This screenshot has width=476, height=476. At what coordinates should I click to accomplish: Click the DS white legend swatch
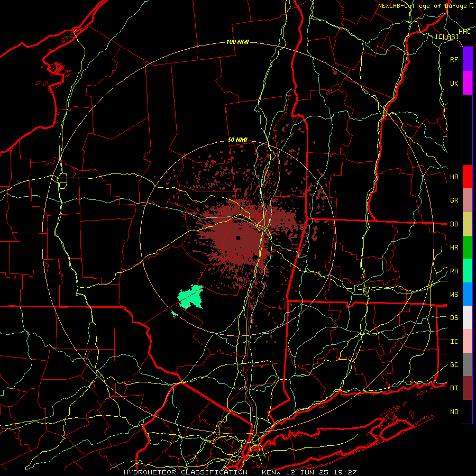467,317
